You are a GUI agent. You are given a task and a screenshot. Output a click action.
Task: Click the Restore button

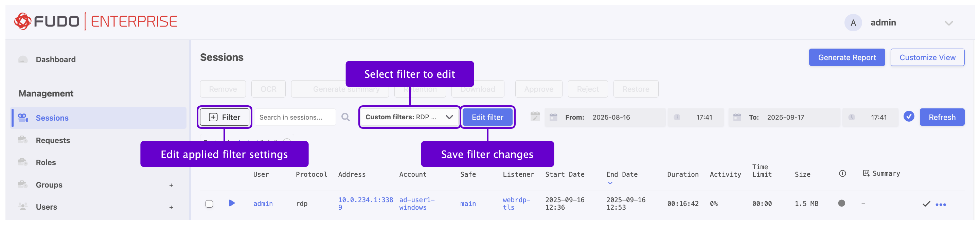pyautogui.click(x=636, y=89)
